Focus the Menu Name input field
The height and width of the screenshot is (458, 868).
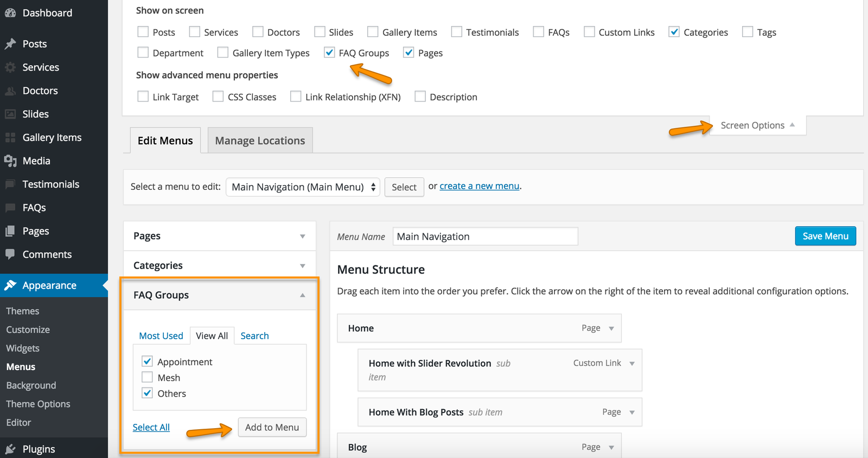click(486, 236)
